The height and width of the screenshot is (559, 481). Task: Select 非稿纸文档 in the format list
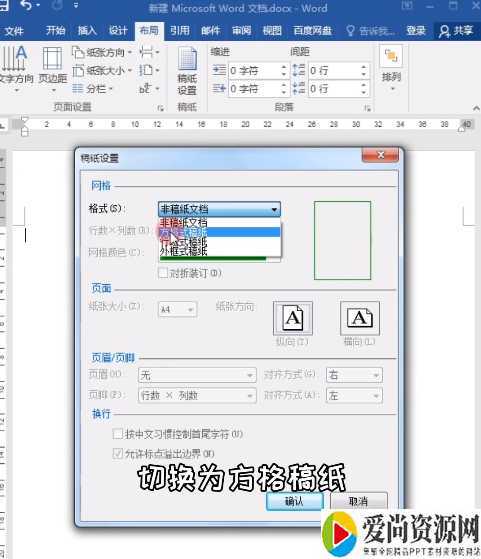[220, 222]
